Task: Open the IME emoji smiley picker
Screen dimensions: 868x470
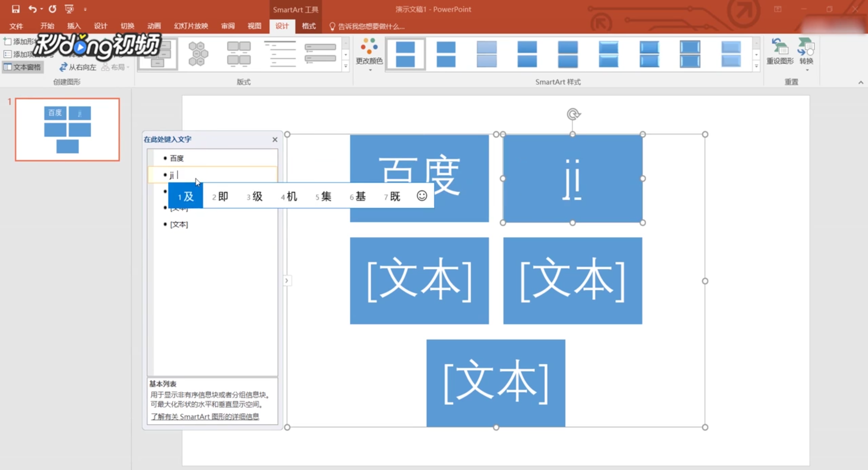Action: (x=422, y=196)
